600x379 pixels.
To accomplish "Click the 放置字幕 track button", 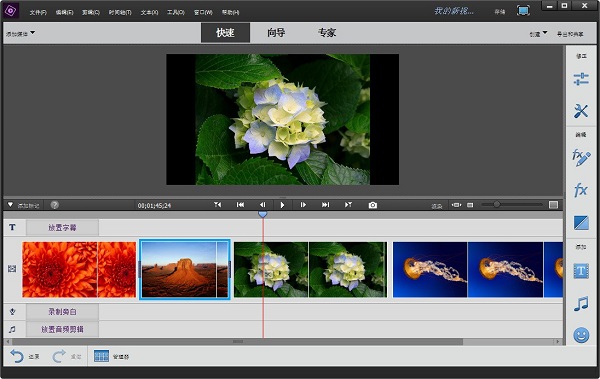I will 62,227.
